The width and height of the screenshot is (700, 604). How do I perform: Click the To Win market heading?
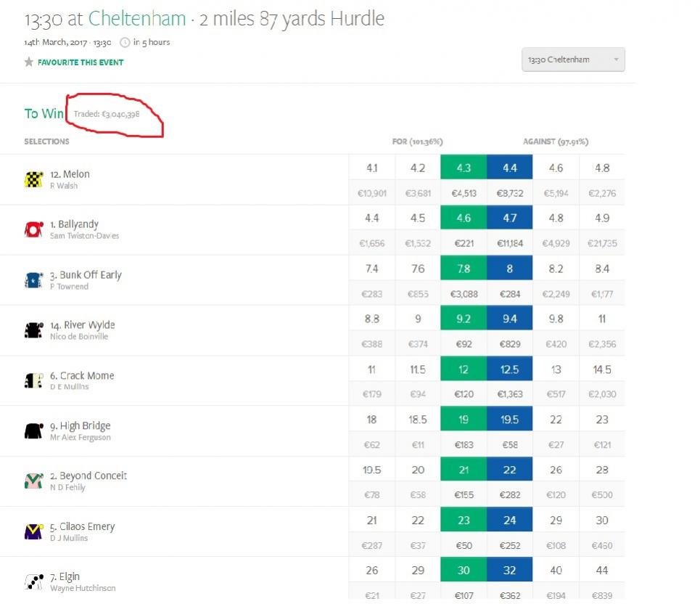pyautogui.click(x=44, y=113)
